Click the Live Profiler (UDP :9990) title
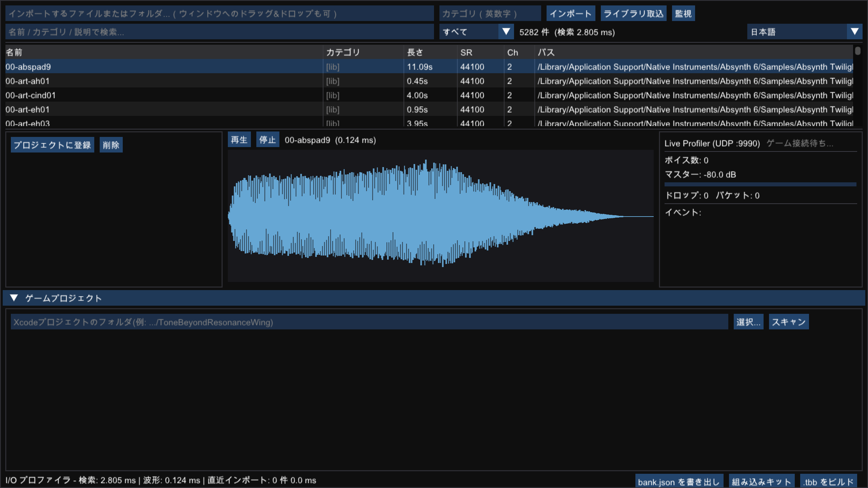Viewport: 868px width, 488px height. tap(712, 143)
